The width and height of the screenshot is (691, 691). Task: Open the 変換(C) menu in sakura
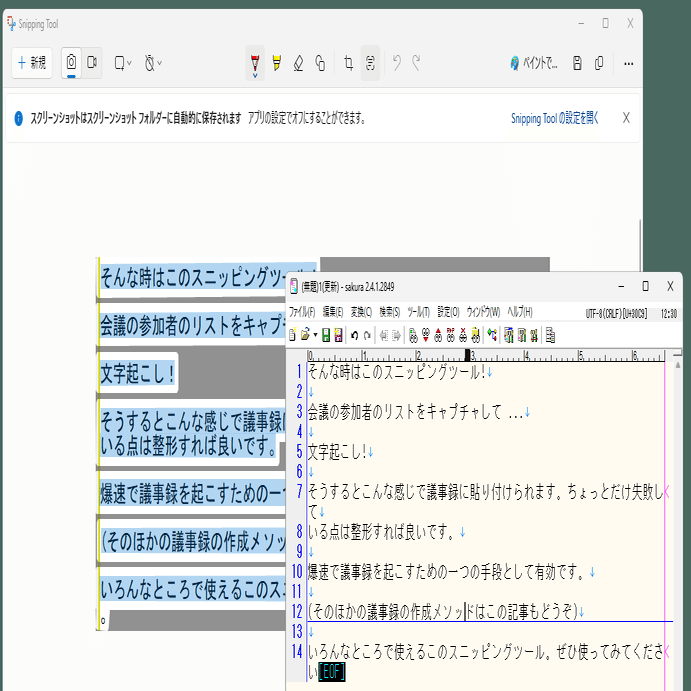tap(361, 312)
